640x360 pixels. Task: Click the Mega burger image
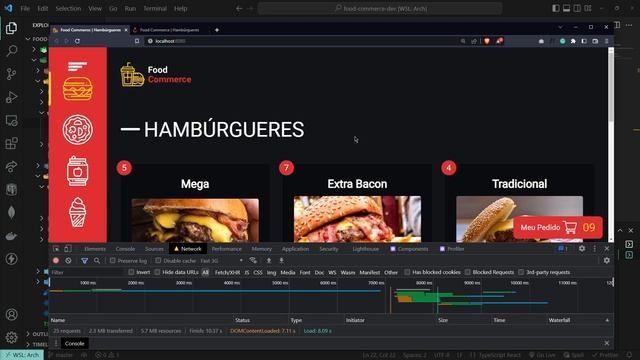195,220
